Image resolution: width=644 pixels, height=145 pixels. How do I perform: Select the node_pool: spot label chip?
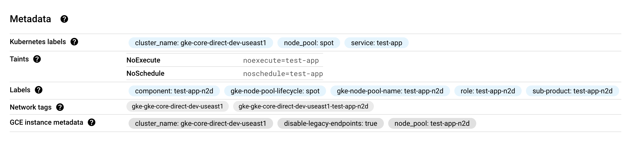pyautogui.click(x=308, y=43)
